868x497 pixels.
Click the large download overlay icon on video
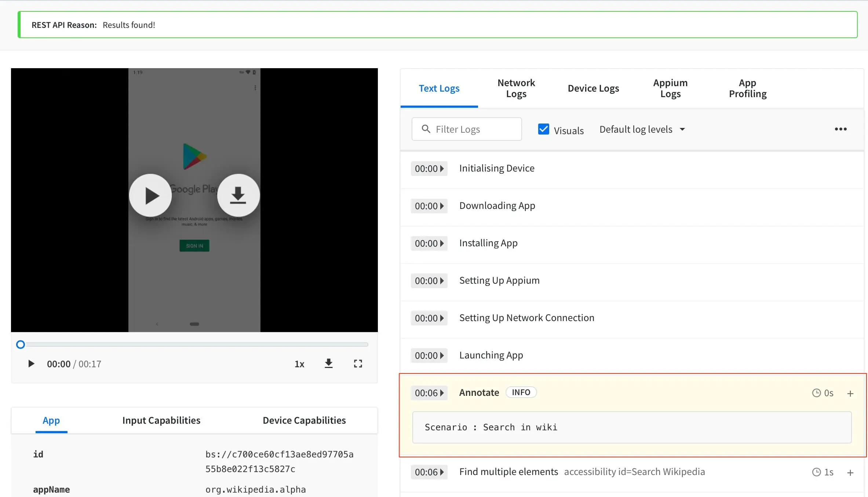pos(238,195)
